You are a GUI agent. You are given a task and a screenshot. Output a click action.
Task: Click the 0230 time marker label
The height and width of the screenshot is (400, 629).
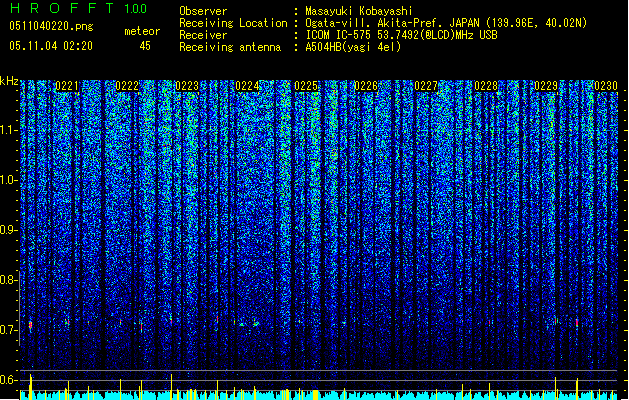pos(606,86)
